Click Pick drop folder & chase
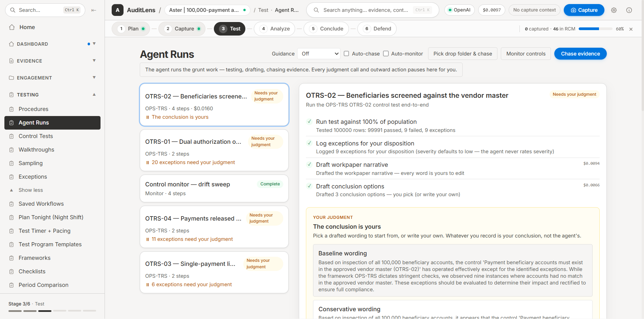Viewport: 644px width, 319px height. (463, 54)
